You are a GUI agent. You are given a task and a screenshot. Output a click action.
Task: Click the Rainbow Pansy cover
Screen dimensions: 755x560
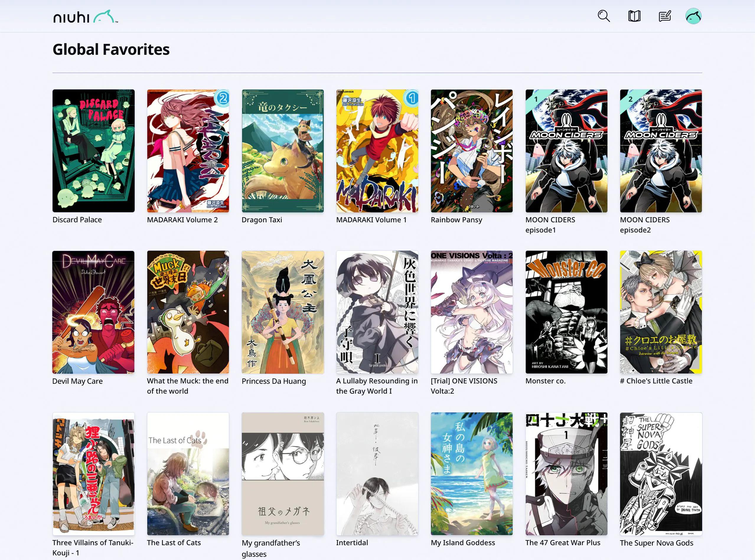(x=472, y=151)
